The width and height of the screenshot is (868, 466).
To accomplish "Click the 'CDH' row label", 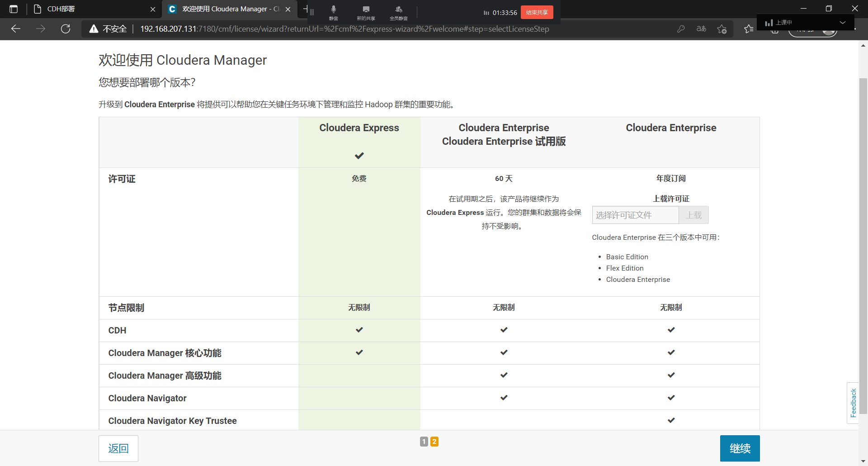I will point(117,330).
